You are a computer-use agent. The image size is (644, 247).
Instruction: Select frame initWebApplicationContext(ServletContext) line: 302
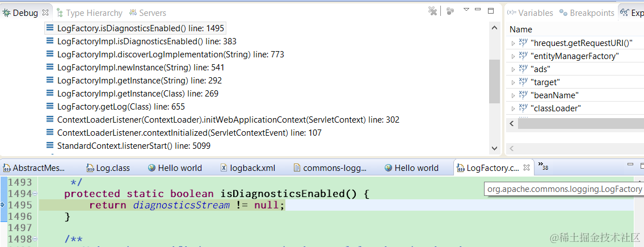[x=228, y=120]
